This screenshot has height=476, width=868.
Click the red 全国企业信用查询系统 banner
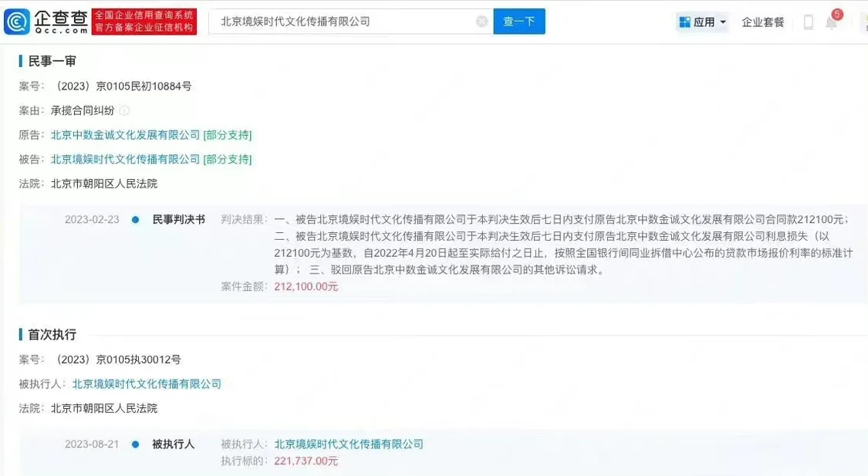144,22
